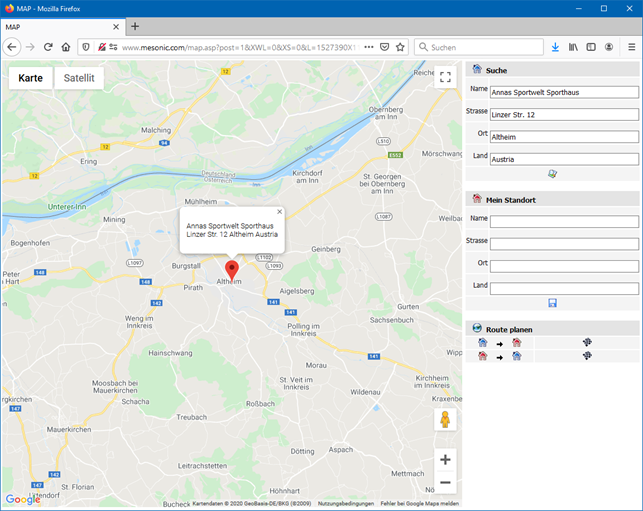Click the second route's checkered flag icon
This screenshot has width=643, height=511.
pos(587,356)
